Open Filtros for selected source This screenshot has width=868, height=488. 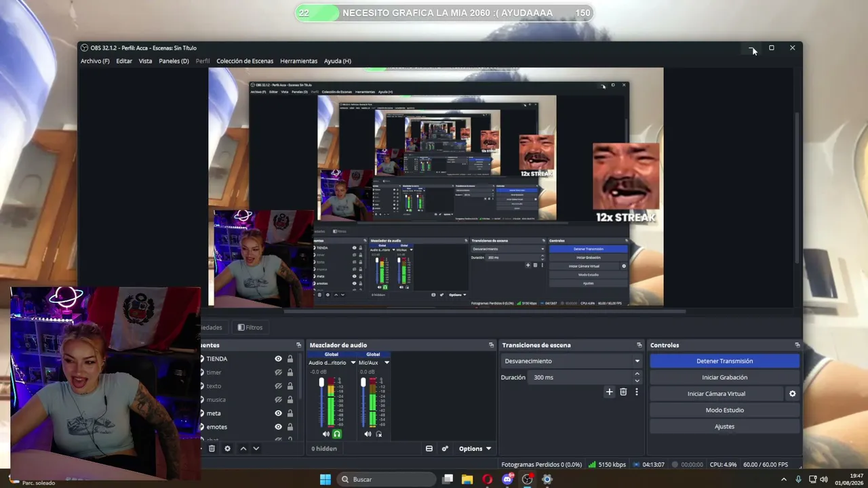coord(250,327)
